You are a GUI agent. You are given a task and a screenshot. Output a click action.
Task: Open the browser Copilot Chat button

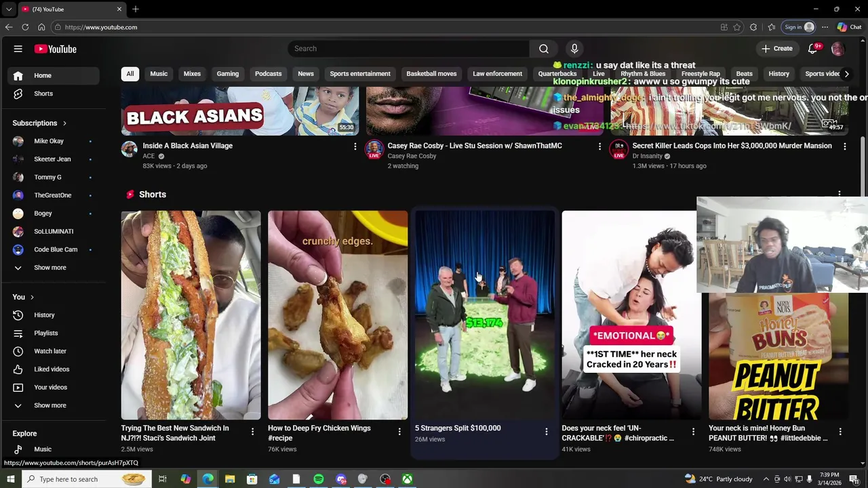pos(849,27)
